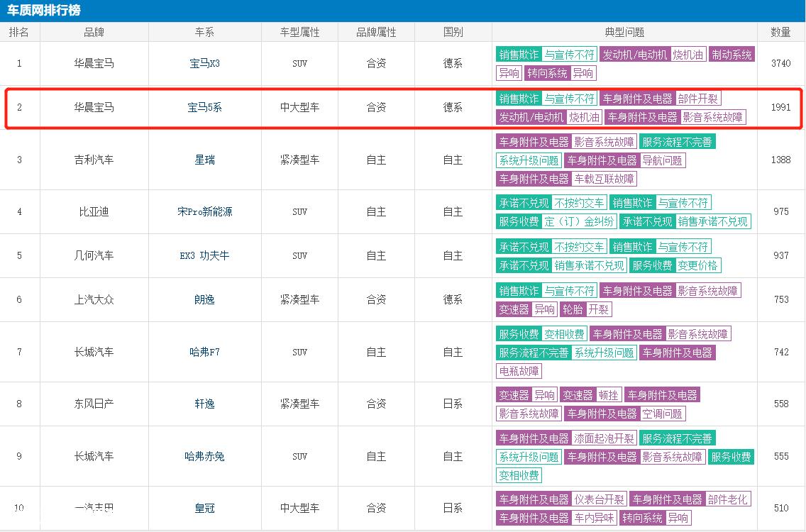
Task: Click the 国别 column header
Action: click(453, 32)
